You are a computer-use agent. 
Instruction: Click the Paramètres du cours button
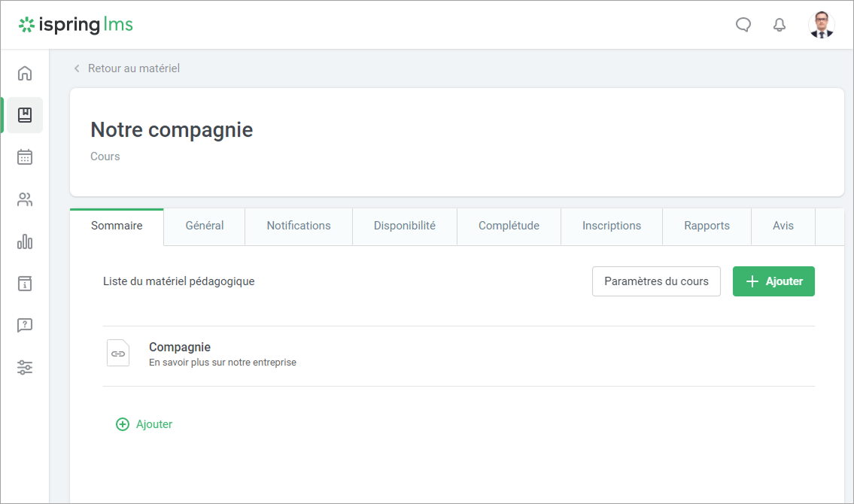(656, 281)
